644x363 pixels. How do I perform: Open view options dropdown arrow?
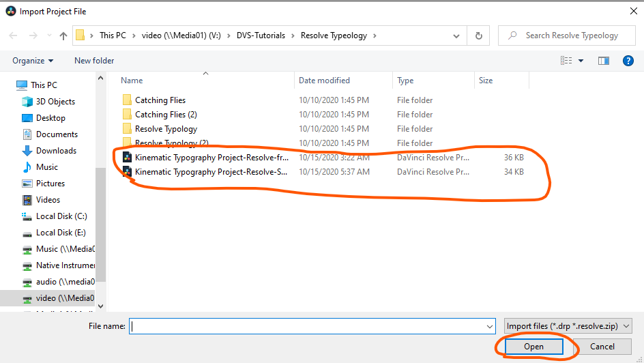coord(581,61)
